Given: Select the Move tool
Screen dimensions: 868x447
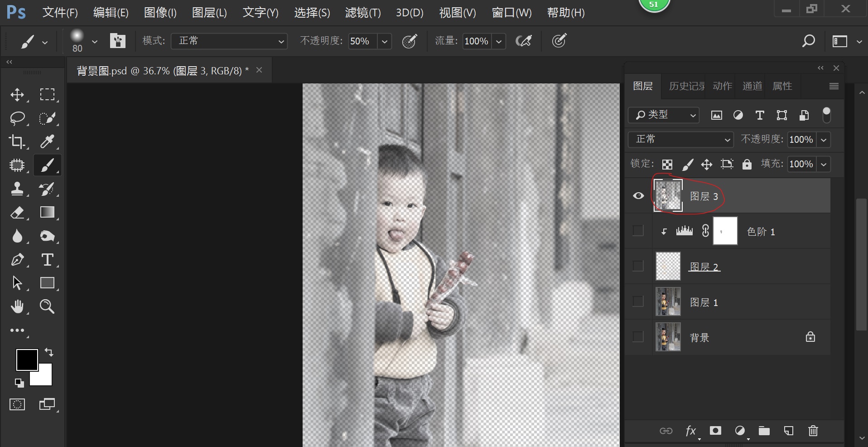Looking at the screenshot, I should point(17,95).
